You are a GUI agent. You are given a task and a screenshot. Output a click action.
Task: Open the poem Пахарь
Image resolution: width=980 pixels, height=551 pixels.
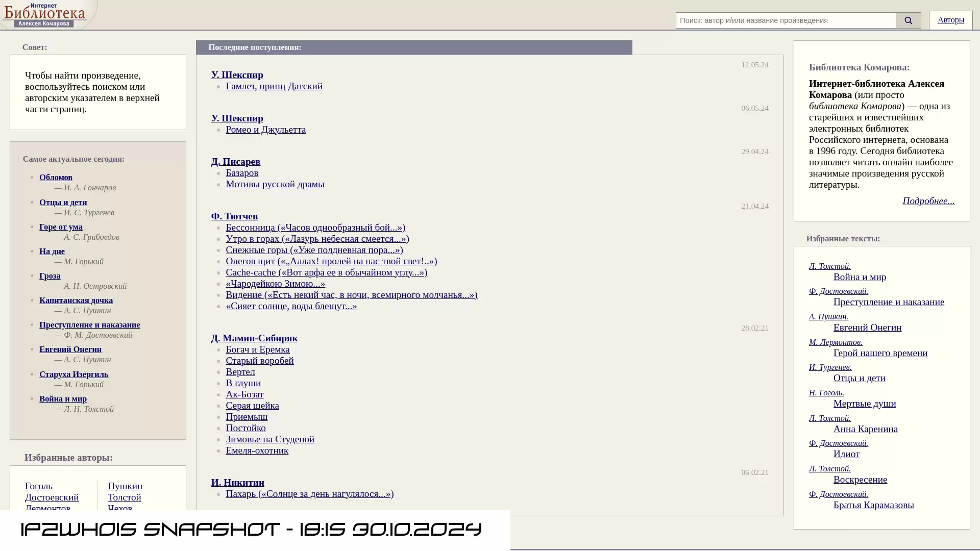click(310, 494)
